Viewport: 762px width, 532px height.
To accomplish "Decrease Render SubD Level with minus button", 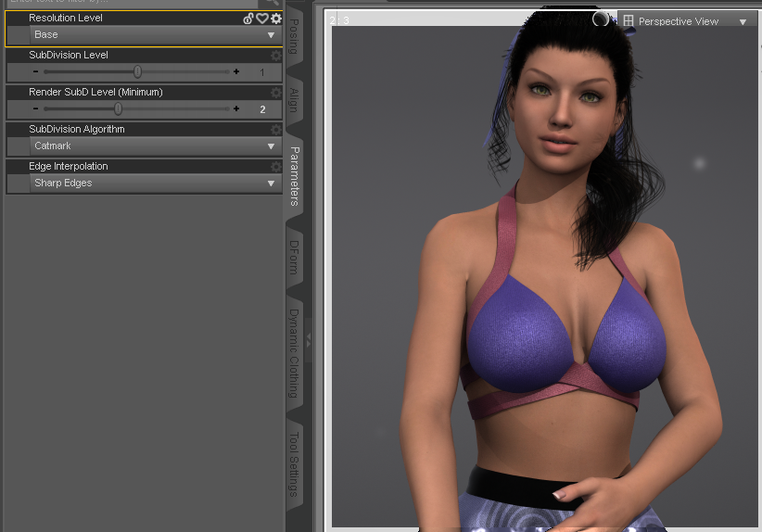I will point(35,108).
